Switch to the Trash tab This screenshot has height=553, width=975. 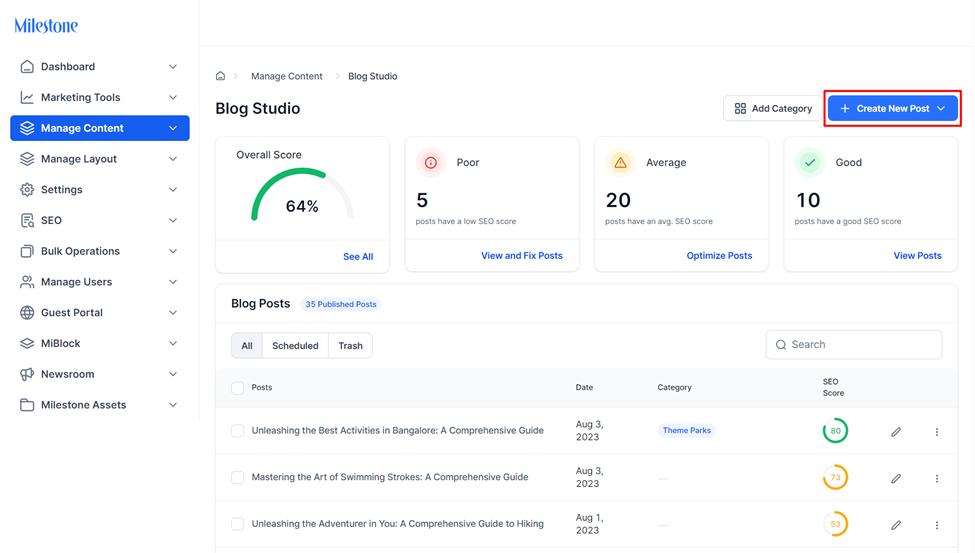tap(350, 346)
